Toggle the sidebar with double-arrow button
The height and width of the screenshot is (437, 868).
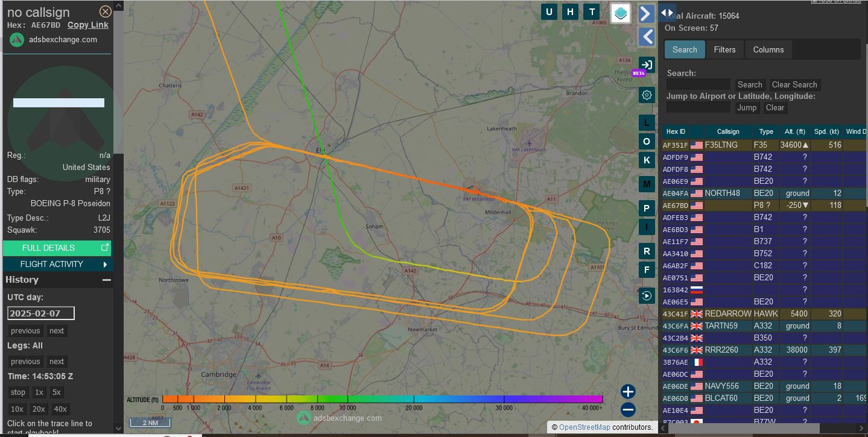point(667,13)
